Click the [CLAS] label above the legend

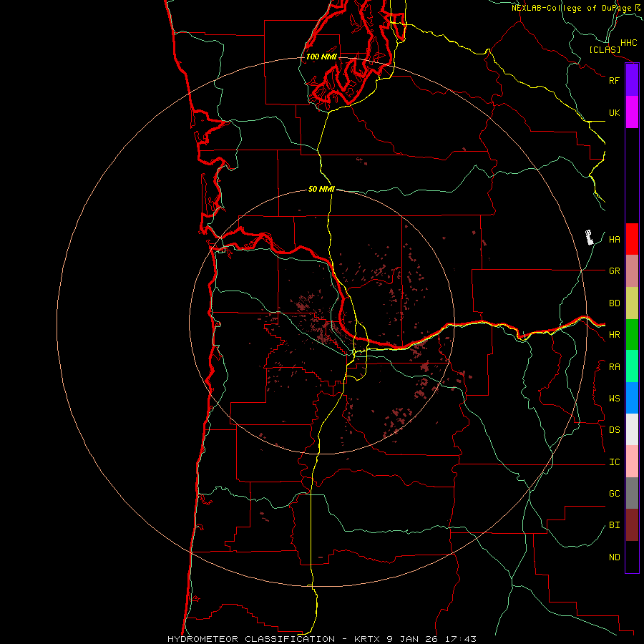pyautogui.click(x=605, y=49)
